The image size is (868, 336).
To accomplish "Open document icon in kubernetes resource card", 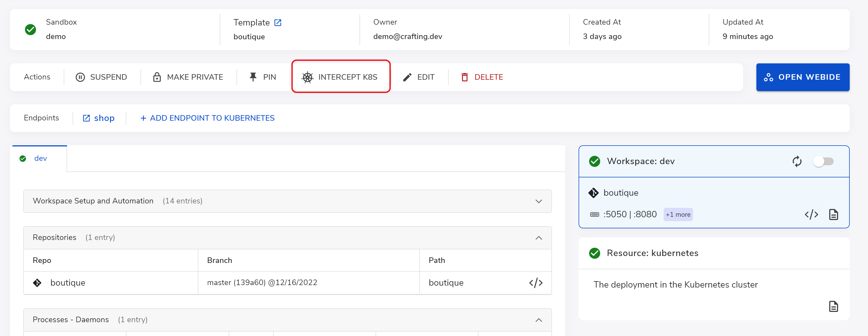I will [833, 306].
